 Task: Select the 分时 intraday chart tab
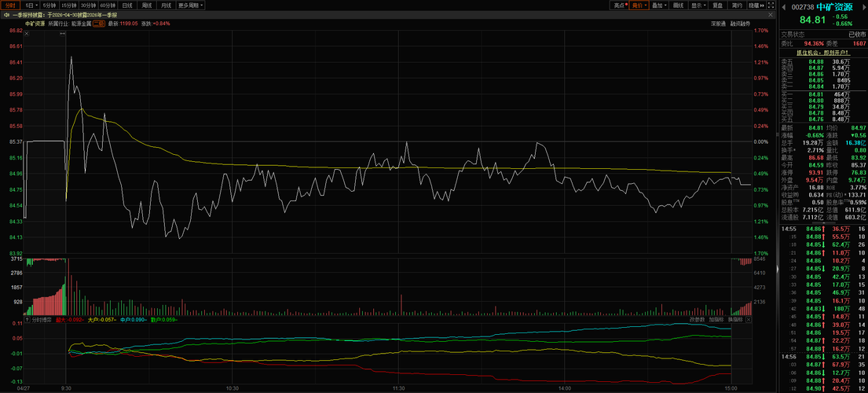coord(11,5)
